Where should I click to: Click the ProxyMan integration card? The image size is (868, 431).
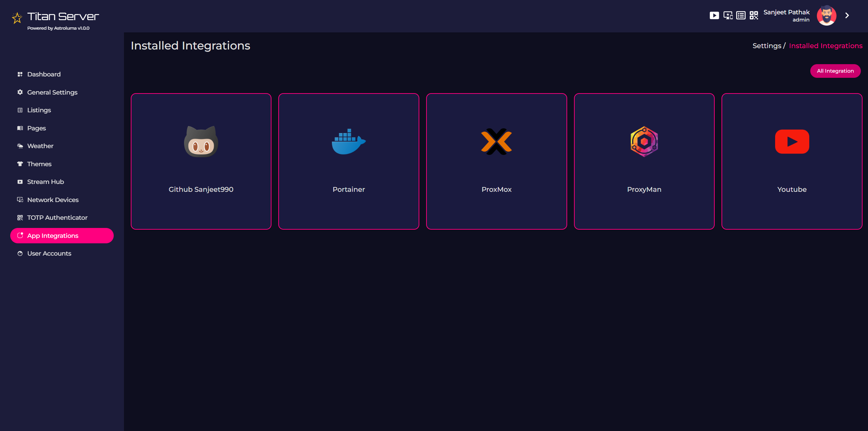[x=644, y=161]
